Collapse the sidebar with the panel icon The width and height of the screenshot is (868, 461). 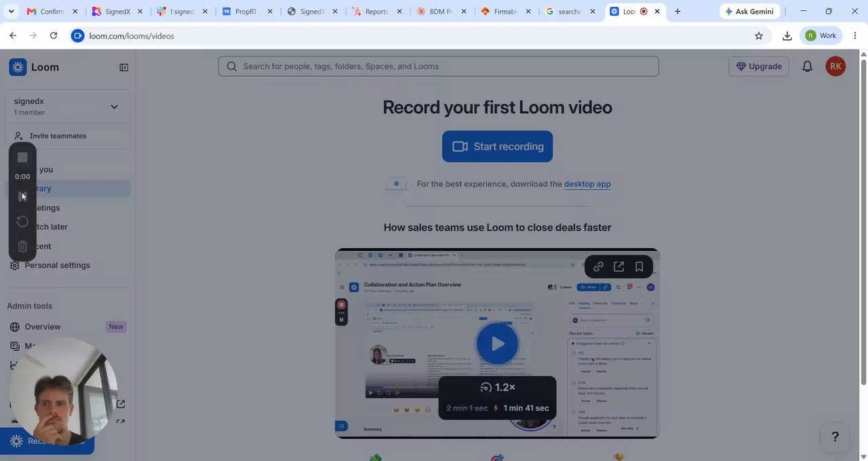(123, 67)
